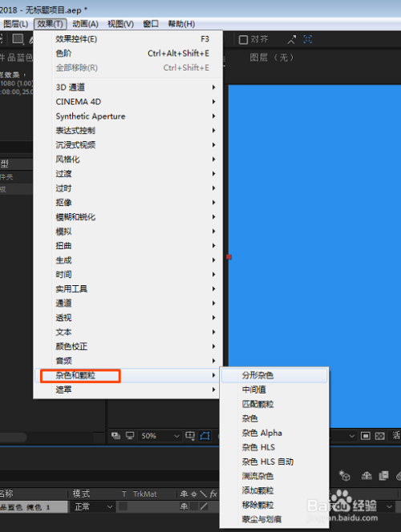Click the fx effects column header icon
The width and height of the screenshot is (401, 532).
click(213, 494)
